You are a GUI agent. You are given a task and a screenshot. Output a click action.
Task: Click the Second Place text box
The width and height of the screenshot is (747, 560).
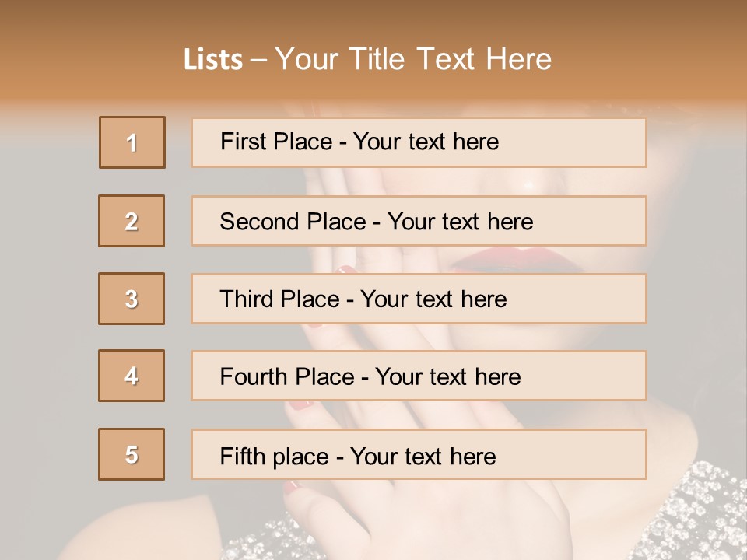pyautogui.click(x=419, y=221)
